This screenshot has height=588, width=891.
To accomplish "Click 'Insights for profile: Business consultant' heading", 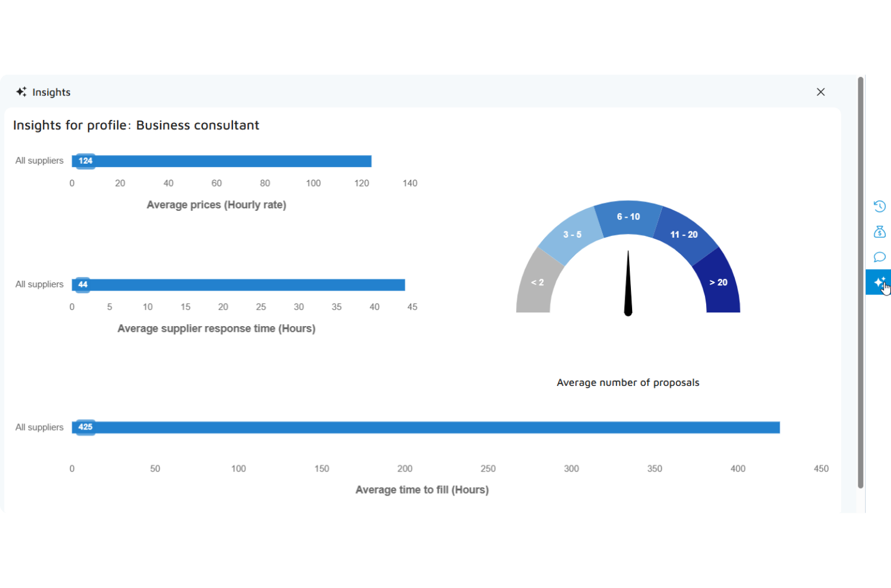I will 136,125.
